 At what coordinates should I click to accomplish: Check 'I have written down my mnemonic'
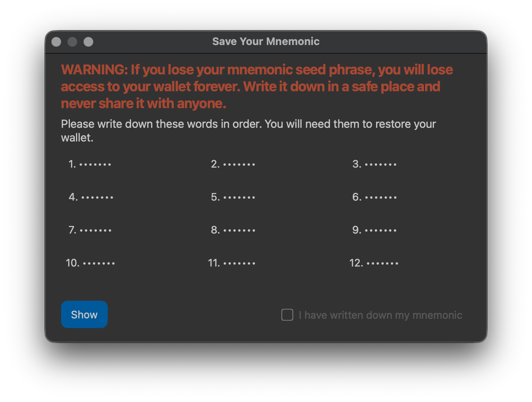(287, 315)
